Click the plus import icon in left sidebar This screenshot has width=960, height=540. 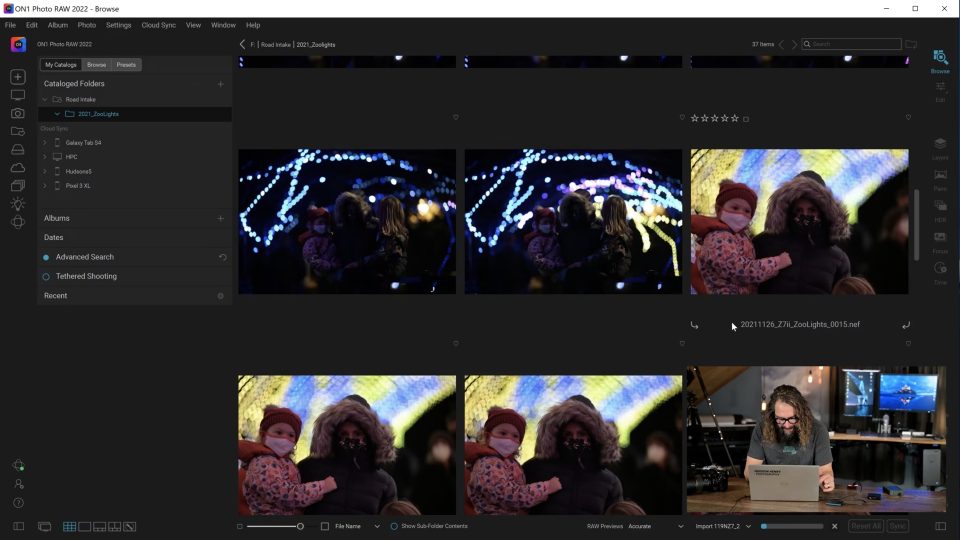(x=18, y=77)
